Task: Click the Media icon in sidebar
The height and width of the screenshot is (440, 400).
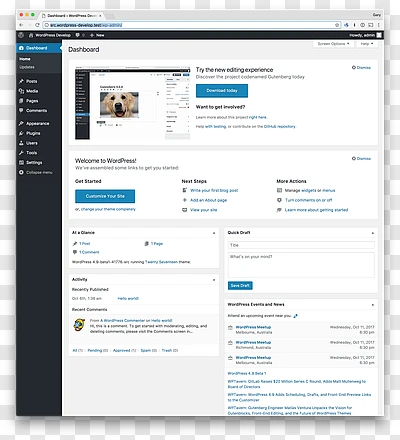Action: (x=21, y=91)
